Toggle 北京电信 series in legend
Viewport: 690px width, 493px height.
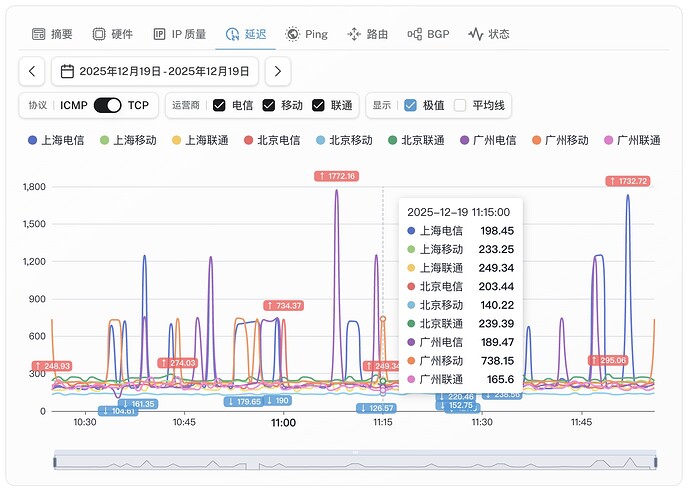point(272,140)
